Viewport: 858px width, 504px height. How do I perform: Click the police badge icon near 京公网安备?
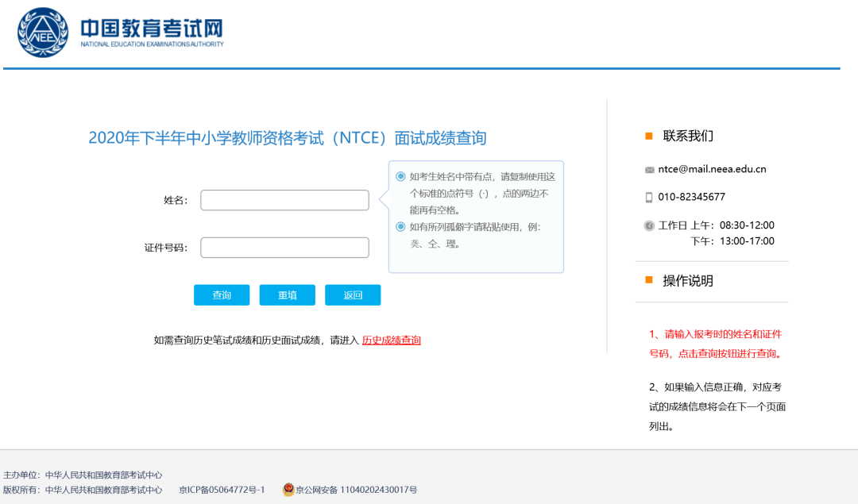click(x=288, y=490)
